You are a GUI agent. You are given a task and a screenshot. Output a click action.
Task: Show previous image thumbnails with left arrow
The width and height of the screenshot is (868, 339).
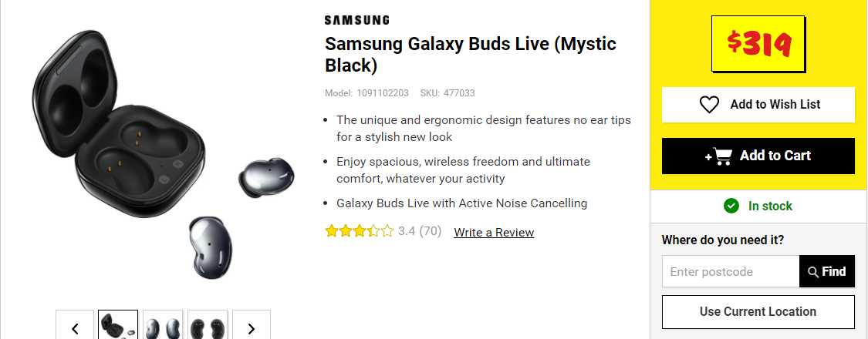[x=75, y=327]
